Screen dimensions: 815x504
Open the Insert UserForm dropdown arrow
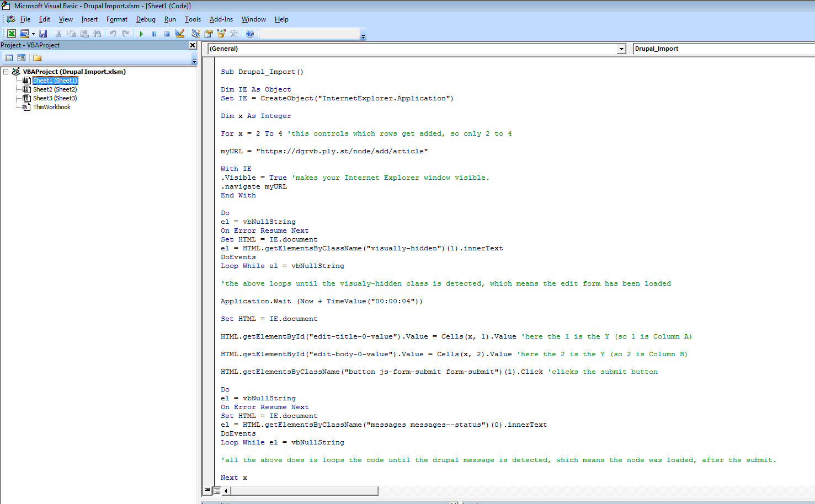point(33,34)
